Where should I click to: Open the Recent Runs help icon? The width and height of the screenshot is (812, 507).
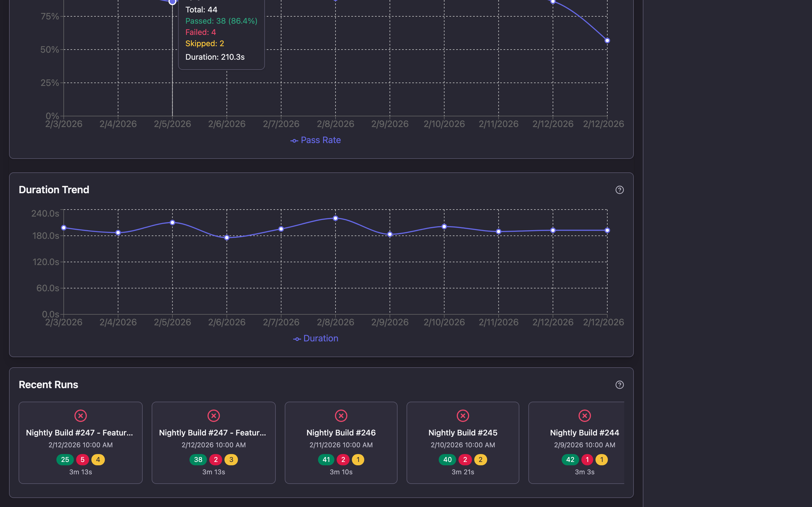pyautogui.click(x=619, y=385)
